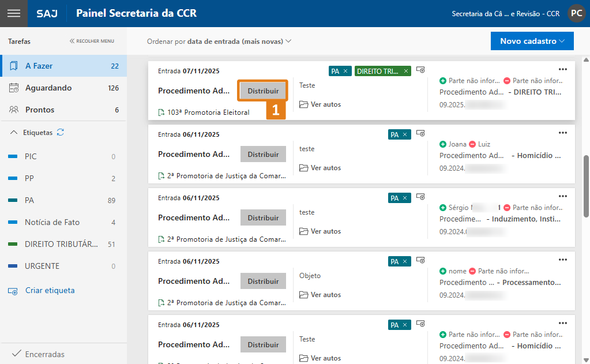Create a new tag via Criar etiqueta
The height and width of the screenshot is (364, 590).
(50, 291)
